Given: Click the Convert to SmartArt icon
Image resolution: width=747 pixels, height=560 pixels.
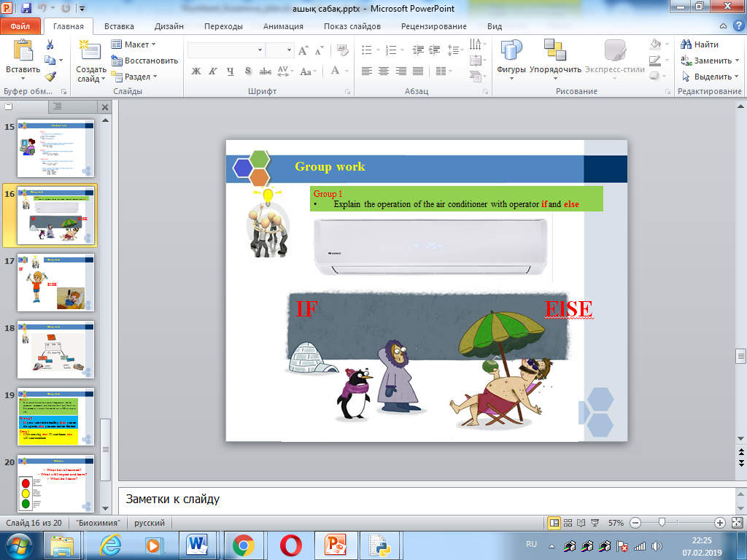Looking at the screenshot, I should 477,76.
